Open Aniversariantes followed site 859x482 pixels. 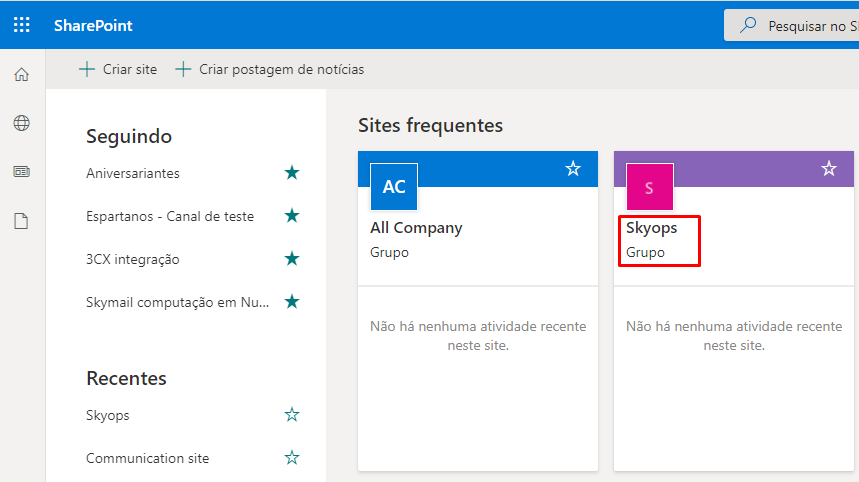pos(133,173)
